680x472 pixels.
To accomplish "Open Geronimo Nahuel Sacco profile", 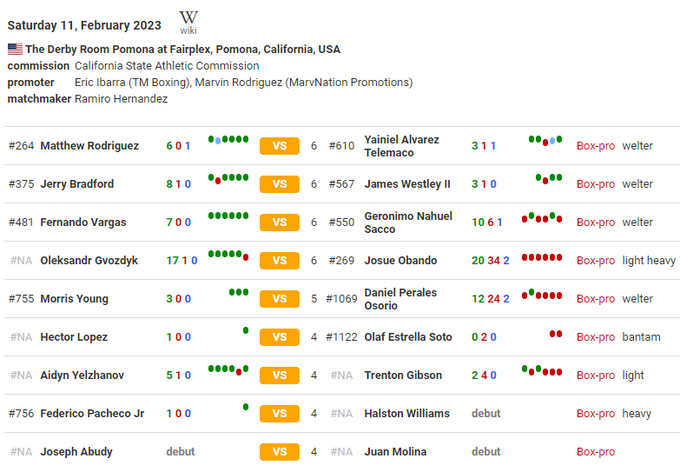I will click(408, 222).
